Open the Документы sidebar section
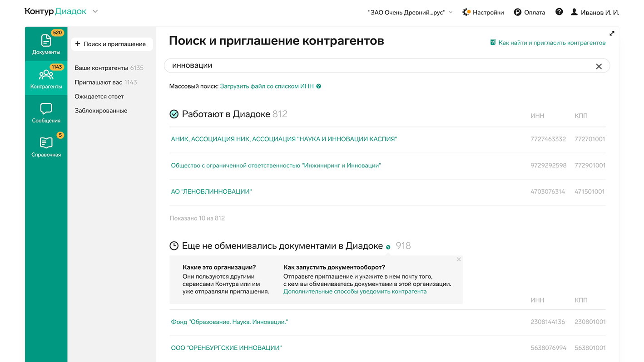Screen dimensions: 644x362 [46, 44]
